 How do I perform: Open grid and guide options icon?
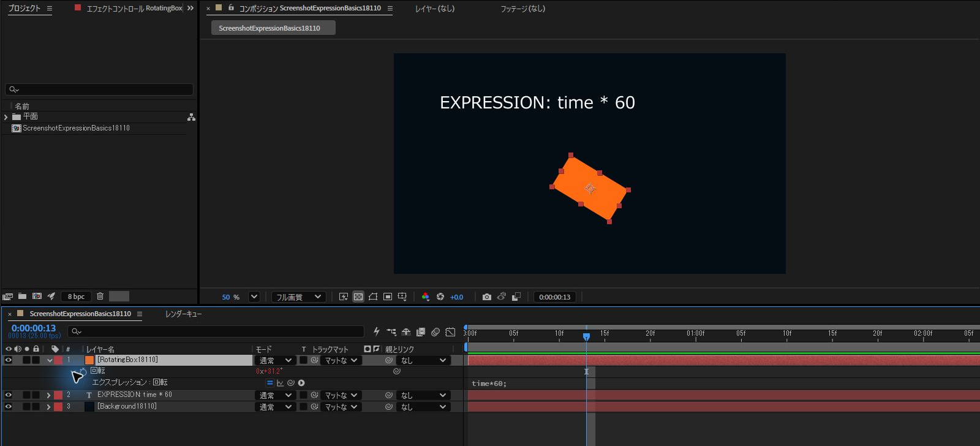(x=402, y=297)
